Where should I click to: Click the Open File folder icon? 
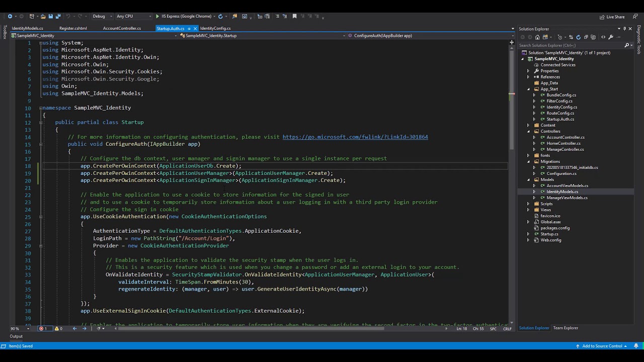[x=43, y=16]
